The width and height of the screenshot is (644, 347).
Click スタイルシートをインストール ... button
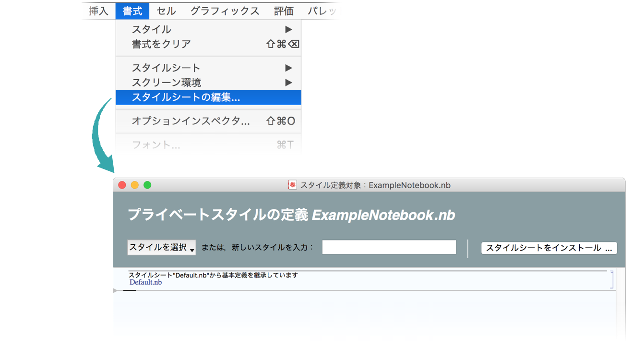(549, 248)
